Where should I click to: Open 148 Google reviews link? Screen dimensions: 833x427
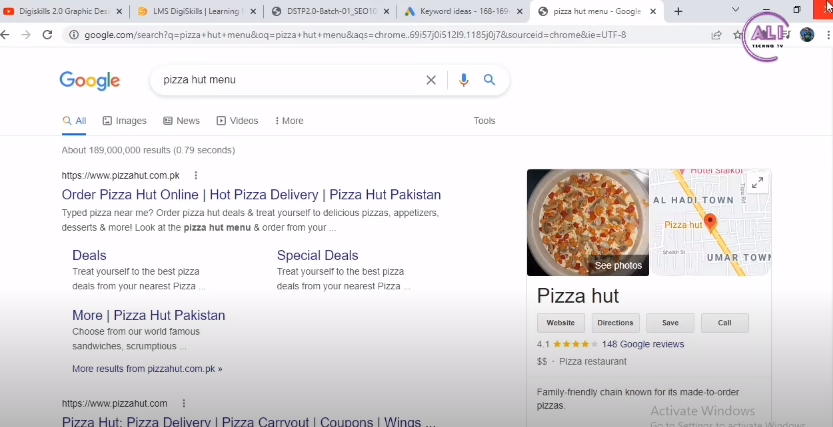(643, 344)
